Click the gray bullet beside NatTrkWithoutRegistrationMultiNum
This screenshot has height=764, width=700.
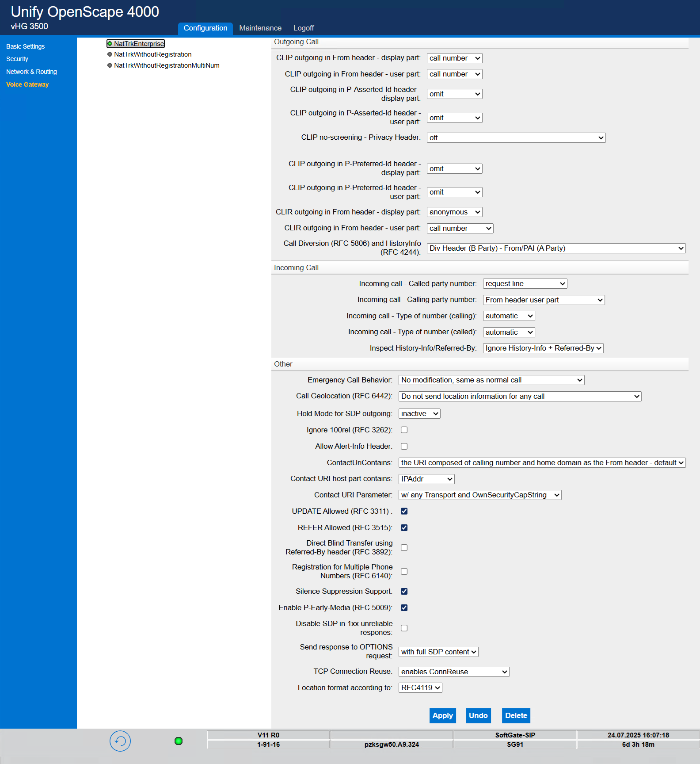[x=110, y=65]
